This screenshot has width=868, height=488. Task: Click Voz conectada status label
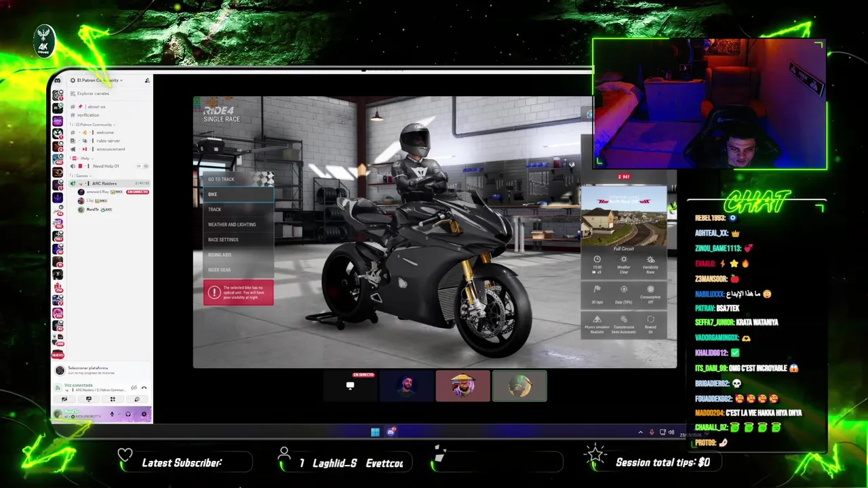(78, 385)
